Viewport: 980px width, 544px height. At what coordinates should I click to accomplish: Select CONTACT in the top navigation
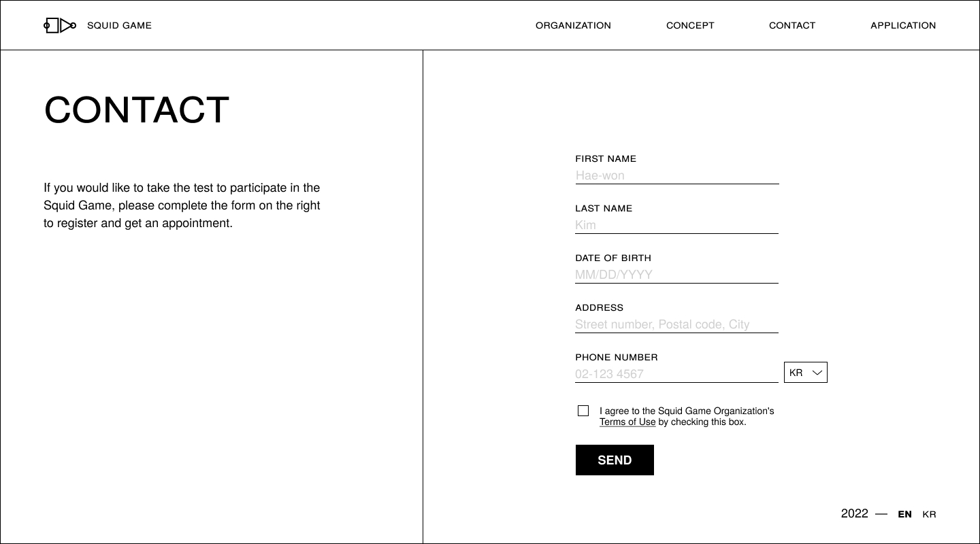click(792, 26)
